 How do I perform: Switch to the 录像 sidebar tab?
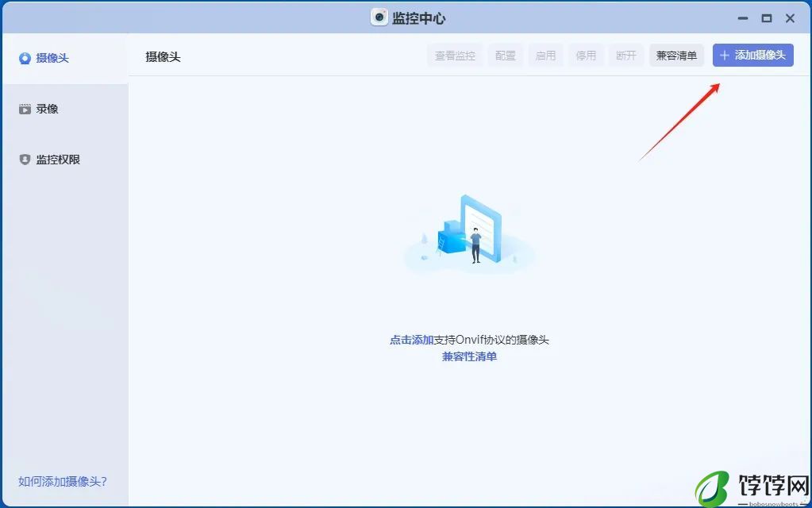[x=65, y=109]
